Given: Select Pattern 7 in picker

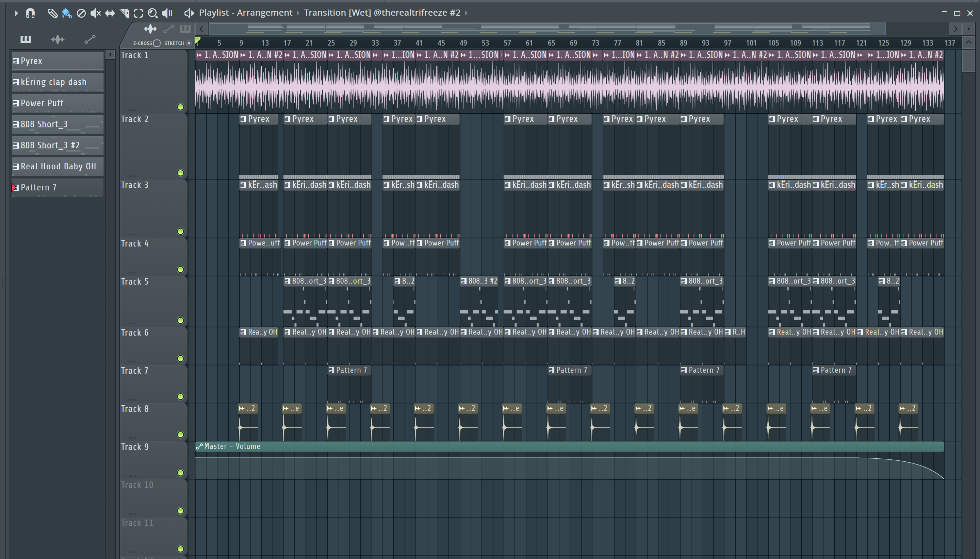Looking at the screenshot, I should [x=58, y=188].
